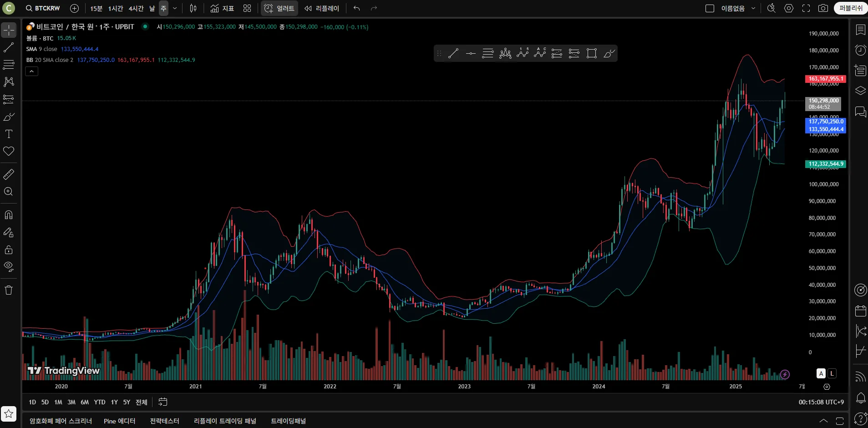Open the 리플레이 트레이딩 패널 tab

click(x=225, y=421)
